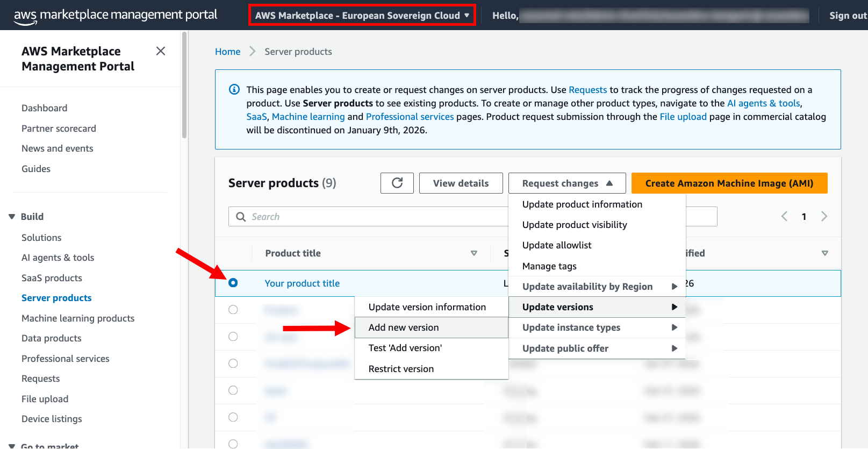Choose Update allowlist menu item
The image size is (868, 449).
click(557, 245)
